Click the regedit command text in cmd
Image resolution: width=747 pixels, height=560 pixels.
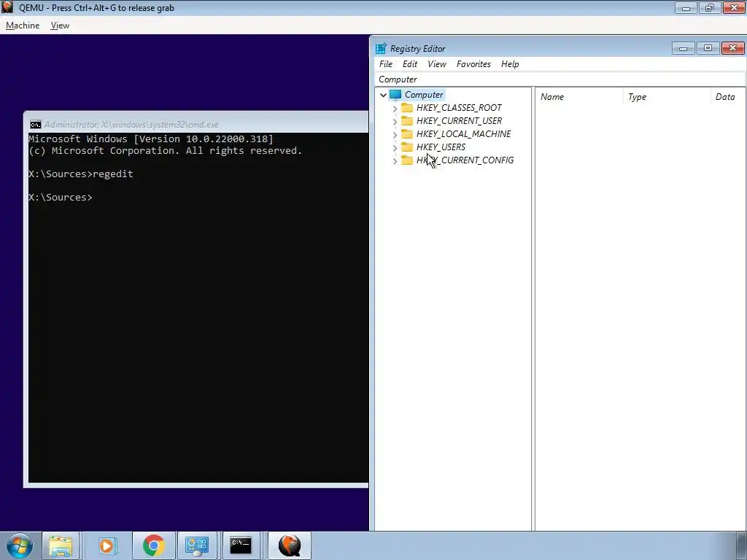[113, 174]
